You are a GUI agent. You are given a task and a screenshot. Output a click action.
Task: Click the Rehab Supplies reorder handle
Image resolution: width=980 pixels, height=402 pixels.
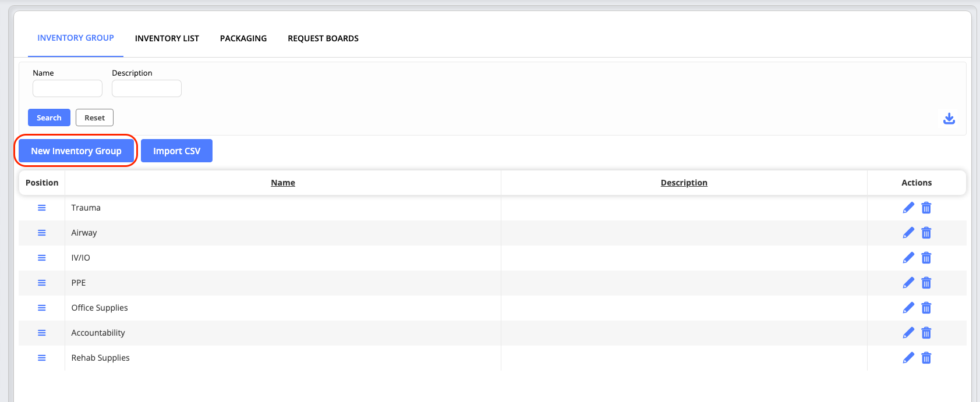click(x=42, y=358)
